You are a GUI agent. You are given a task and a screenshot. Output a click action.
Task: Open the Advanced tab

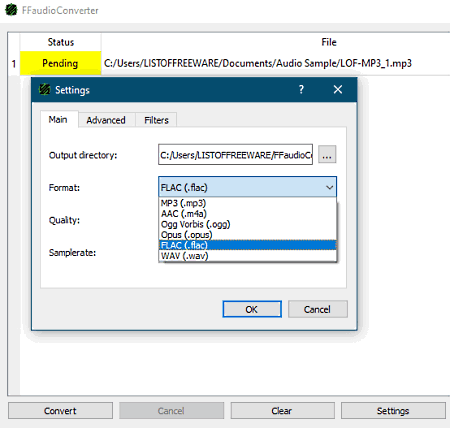pyautogui.click(x=106, y=120)
